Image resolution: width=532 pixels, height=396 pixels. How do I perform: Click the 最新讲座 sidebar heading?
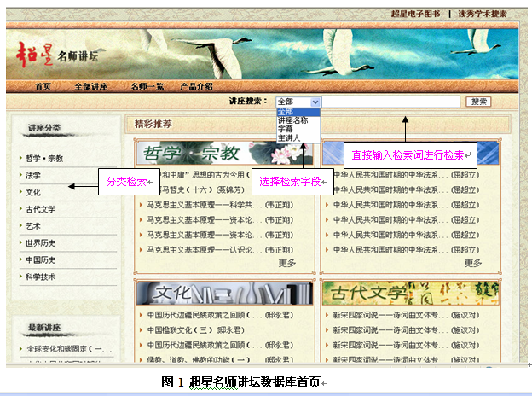44,328
